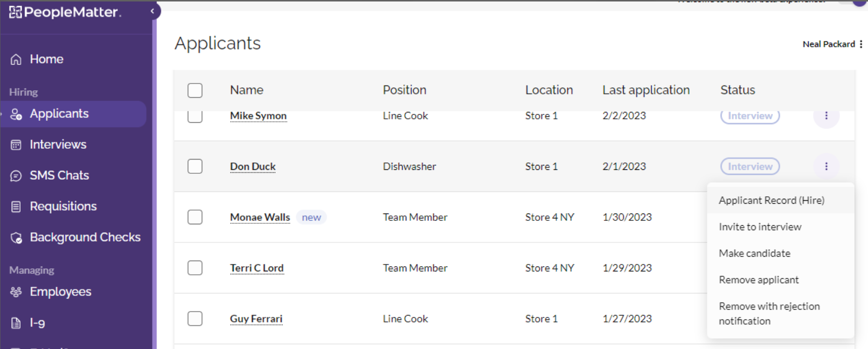Open Neal Packard user options menu
This screenshot has height=349, width=868.
(x=861, y=44)
